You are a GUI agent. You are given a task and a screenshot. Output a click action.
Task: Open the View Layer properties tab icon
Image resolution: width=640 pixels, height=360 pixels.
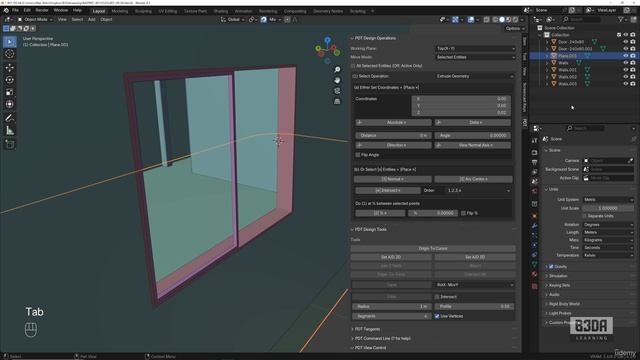534,172
